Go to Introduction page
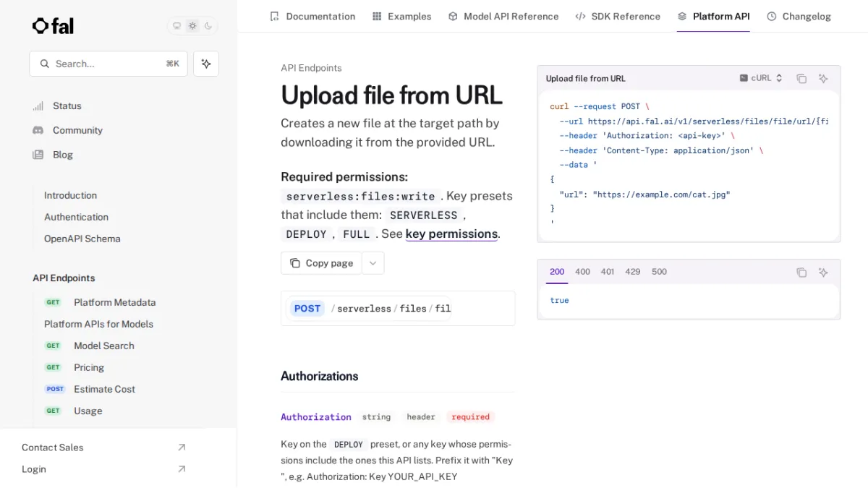868x488 pixels. point(70,195)
